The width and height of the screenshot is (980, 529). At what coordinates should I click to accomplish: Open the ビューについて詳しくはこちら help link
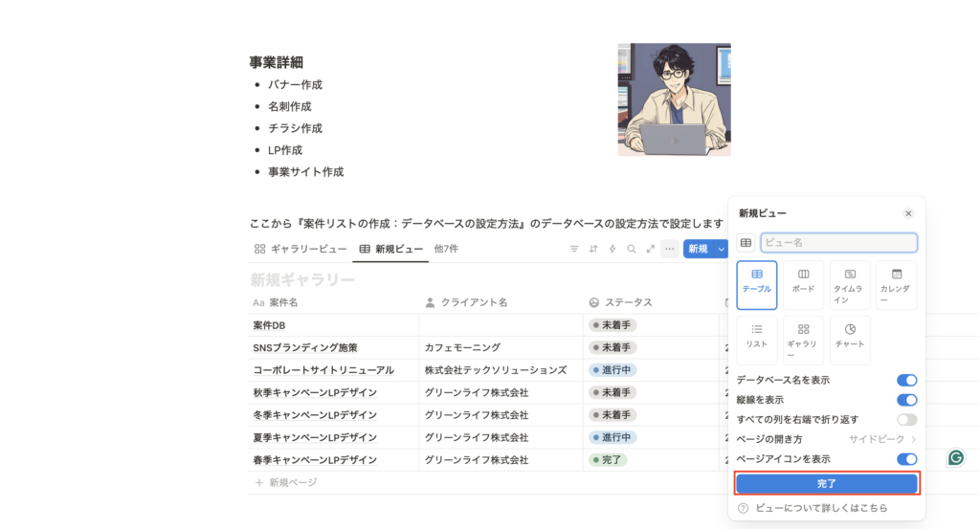(x=818, y=508)
